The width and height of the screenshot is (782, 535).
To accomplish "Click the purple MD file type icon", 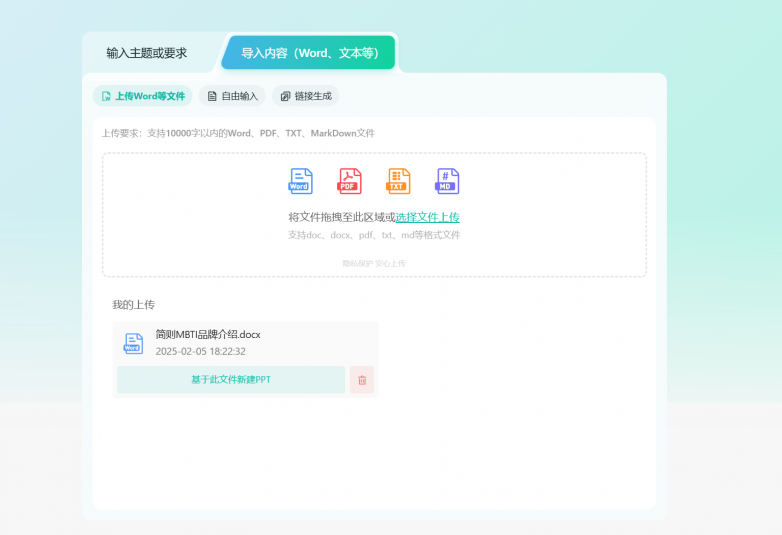I will point(447,181).
